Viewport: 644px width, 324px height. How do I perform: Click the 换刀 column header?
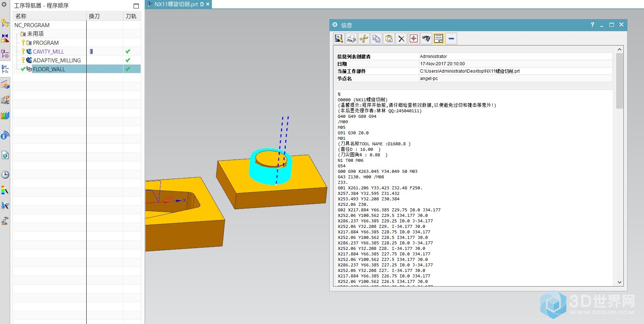coord(105,16)
